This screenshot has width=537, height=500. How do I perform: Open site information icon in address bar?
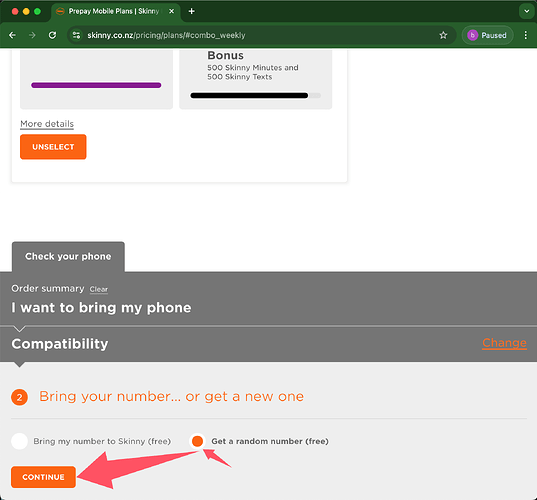(76, 35)
